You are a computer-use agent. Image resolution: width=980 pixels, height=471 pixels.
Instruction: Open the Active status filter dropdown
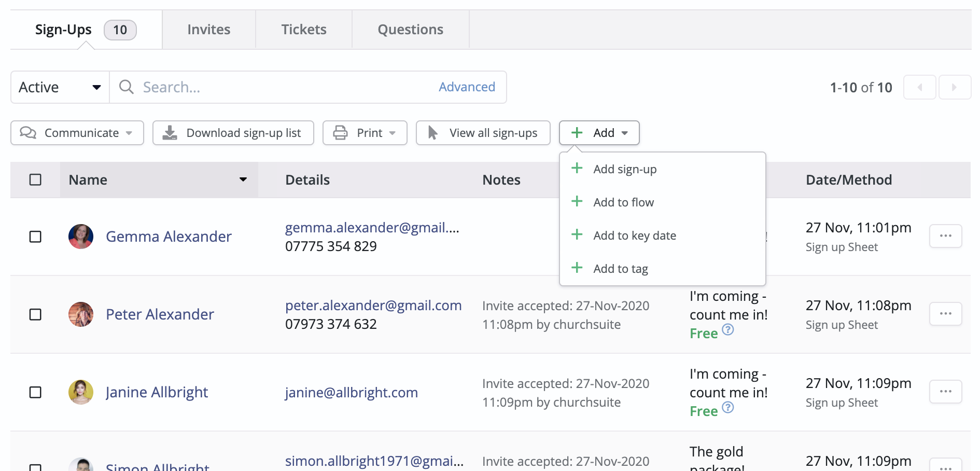pyautogui.click(x=59, y=87)
